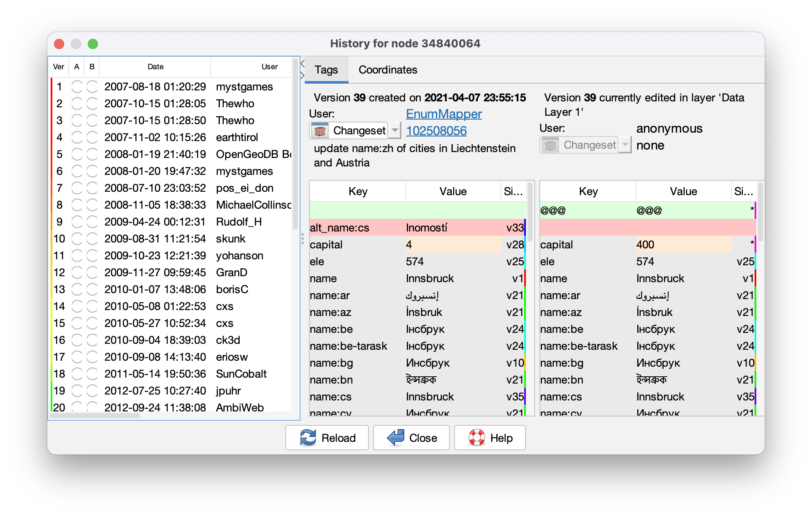This screenshot has height=517, width=812.
Task: Open the disabled Changeset dropdown arrow on right
Action: click(x=625, y=145)
